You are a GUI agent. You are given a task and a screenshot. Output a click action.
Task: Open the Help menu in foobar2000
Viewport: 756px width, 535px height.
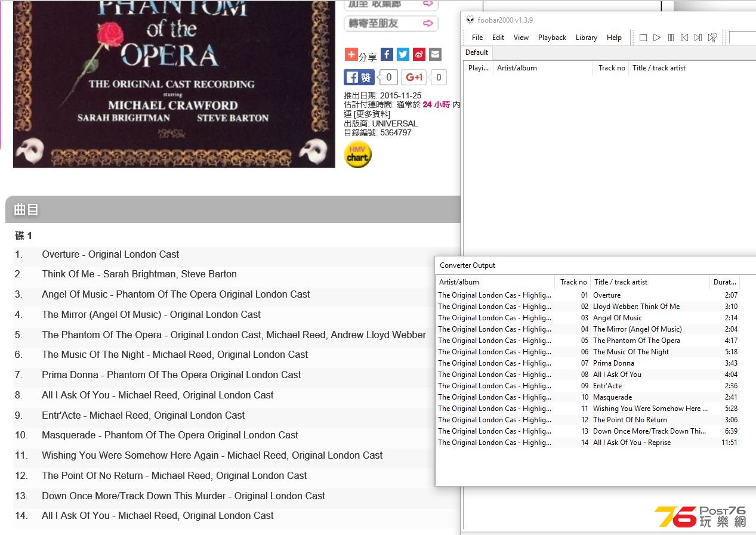click(x=614, y=38)
